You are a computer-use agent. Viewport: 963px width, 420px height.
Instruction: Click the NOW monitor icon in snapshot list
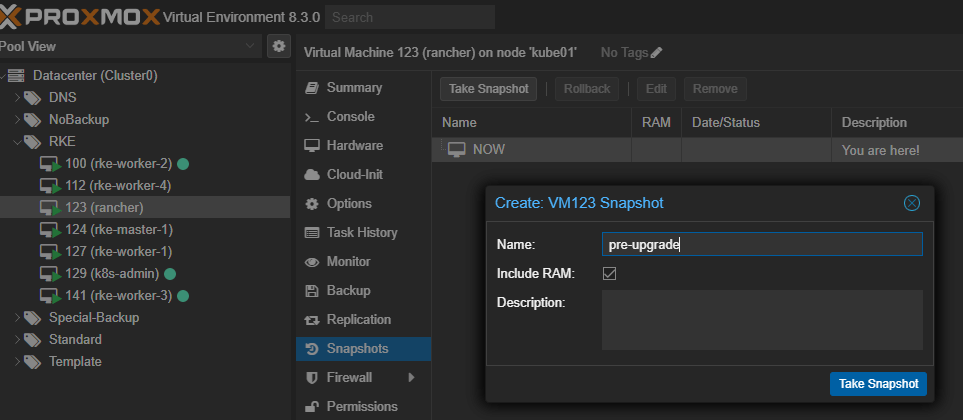(x=456, y=150)
